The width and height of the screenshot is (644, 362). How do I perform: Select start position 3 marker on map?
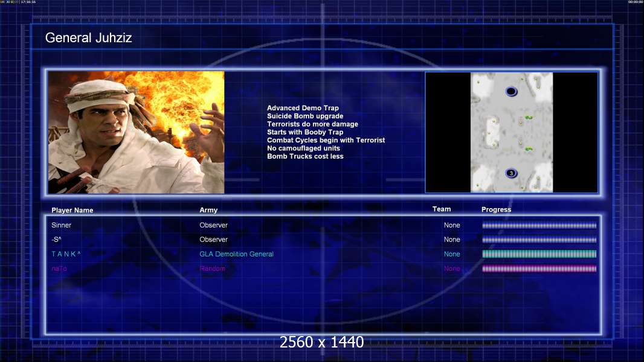(x=511, y=173)
